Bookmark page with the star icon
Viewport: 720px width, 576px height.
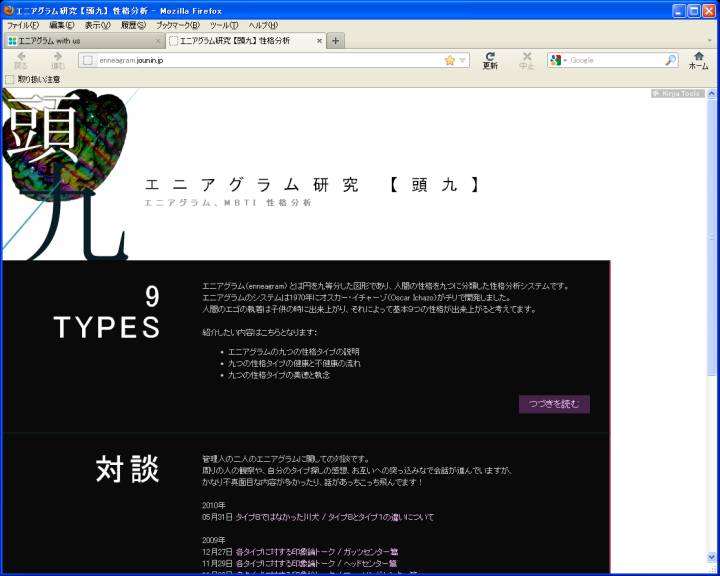point(450,60)
